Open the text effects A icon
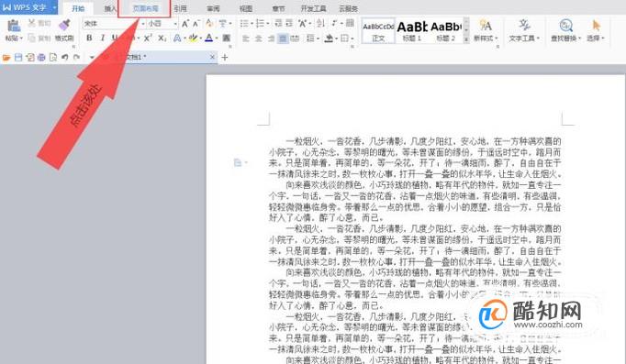This screenshot has width=626, height=364. click(x=177, y=38)
